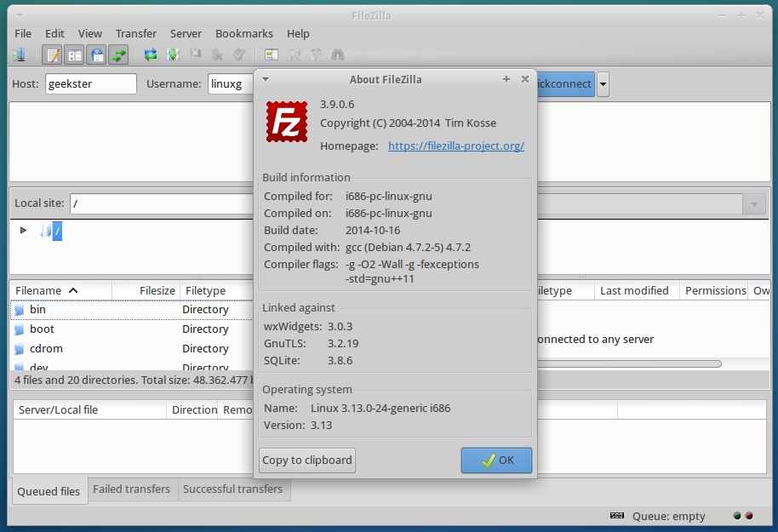Toggle the local directory tree view

point(74,54)
